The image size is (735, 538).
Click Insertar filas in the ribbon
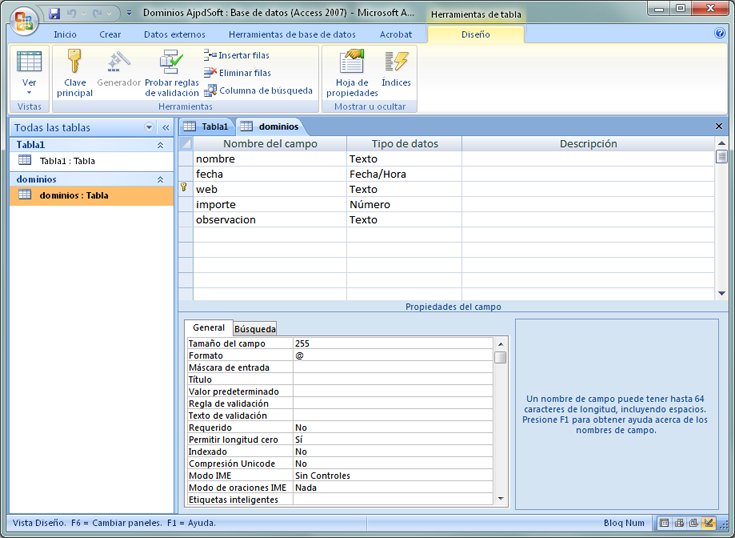coord(237,55)
